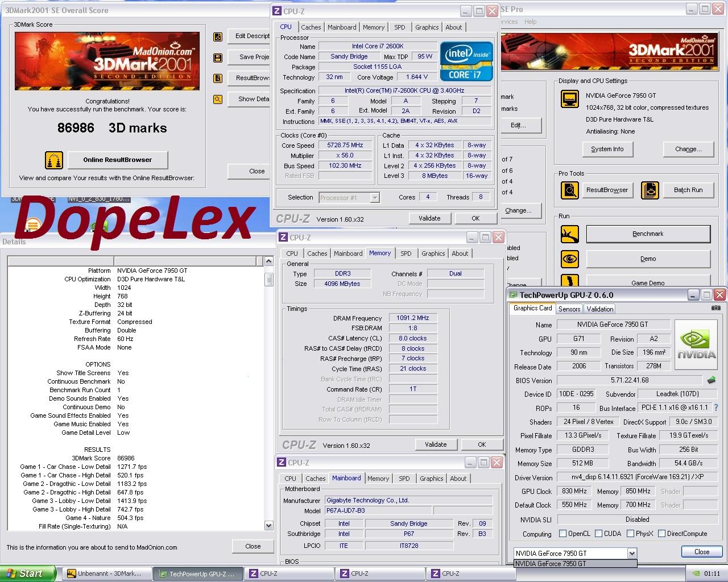Click the Change... button in Display settings
The width and height of the screenshot is (728, 582).
coord(688,149)
